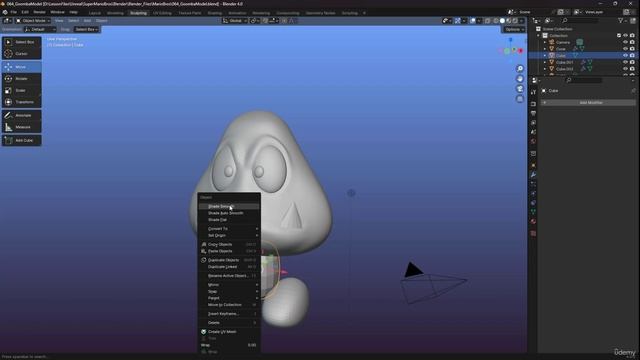Choose Shade Auto Smooth menu entry
The image size is (640, 360).
pyautogui.click(x=229, y=213)
